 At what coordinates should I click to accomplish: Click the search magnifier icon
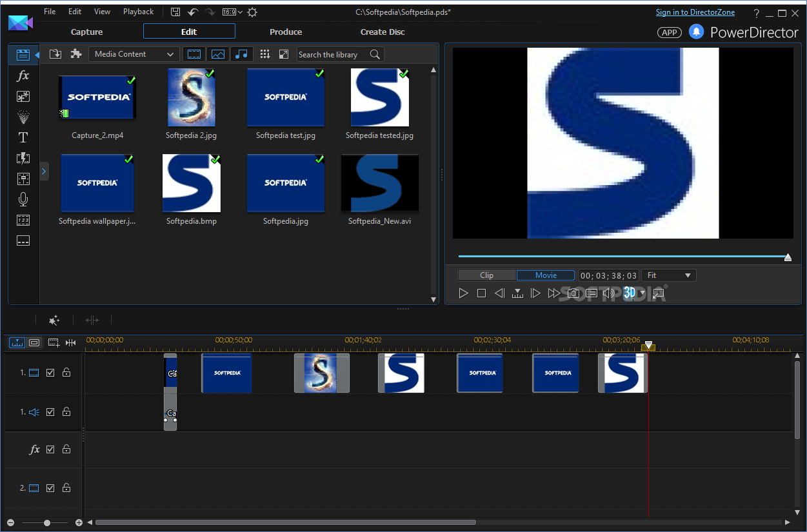pos(375,55)
